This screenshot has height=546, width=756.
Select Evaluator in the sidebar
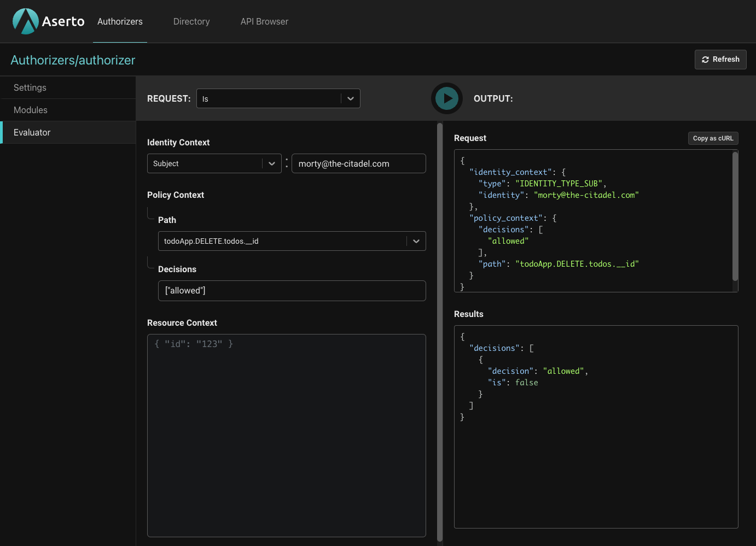click(x=32, y=132)
